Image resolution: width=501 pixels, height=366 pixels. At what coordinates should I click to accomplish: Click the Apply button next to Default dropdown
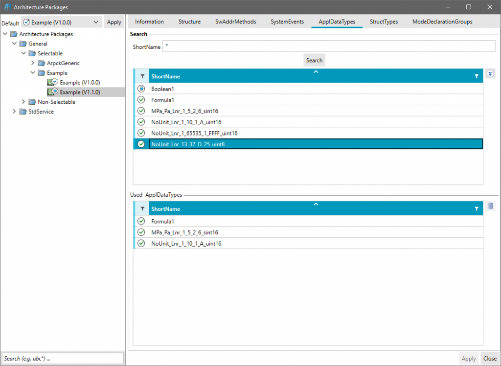coord(114,22)
